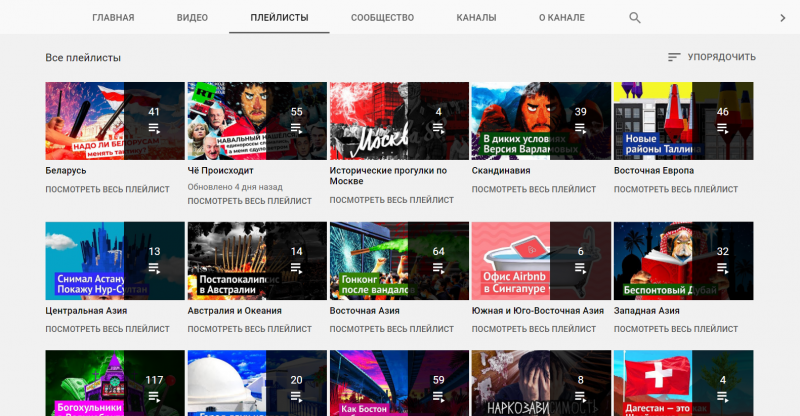This screenshot has width=800, height=416.
Task: Click the channel search magnifier icon
Action: (634, 18)
